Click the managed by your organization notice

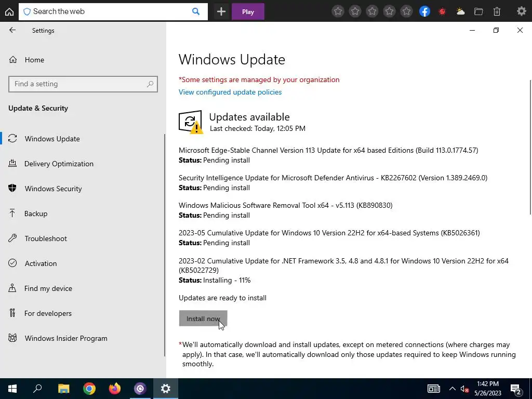pos(259,79)
